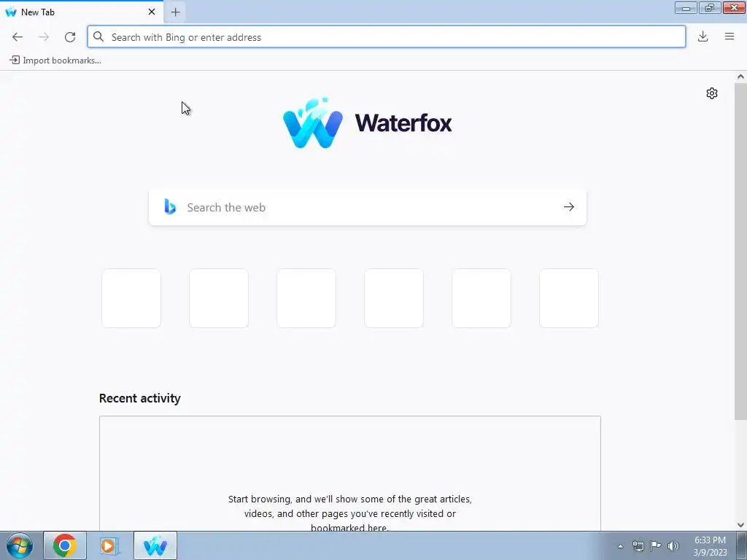
Task: Click the scrollbar up arrow
Action: (x=740, y=77)
